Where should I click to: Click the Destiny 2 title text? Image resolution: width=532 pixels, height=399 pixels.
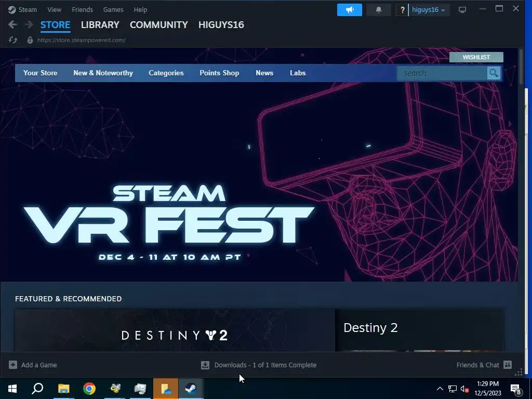click(370, 328)
